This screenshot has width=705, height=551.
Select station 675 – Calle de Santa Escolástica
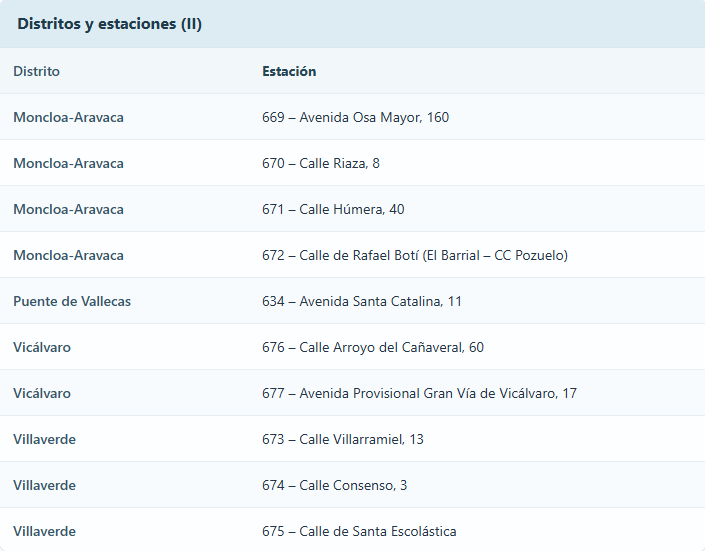tap(359, 531)
